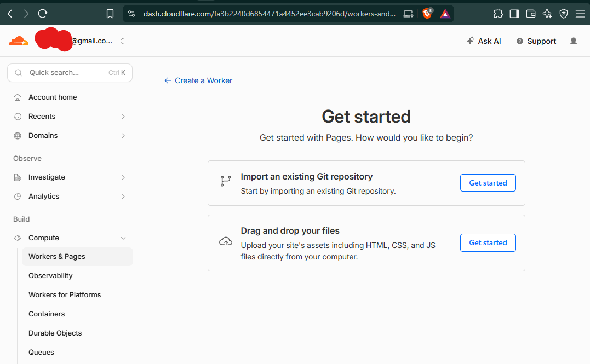590x364 pixels.
Task: Open the user profile icon
Action: tap(574, 41)
